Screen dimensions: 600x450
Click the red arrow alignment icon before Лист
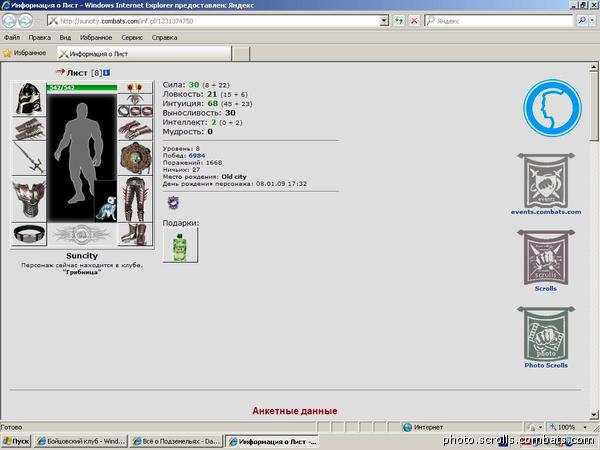[x=60, y=72]
